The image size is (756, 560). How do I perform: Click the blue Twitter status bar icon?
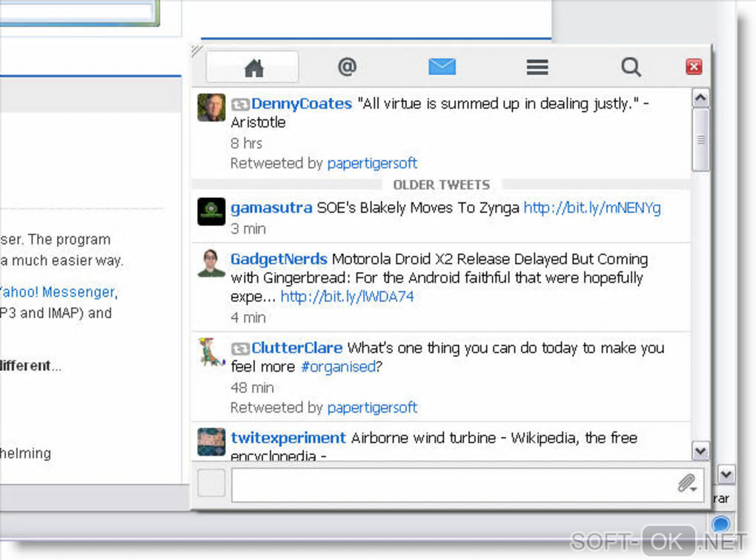(x=721, y=524)
